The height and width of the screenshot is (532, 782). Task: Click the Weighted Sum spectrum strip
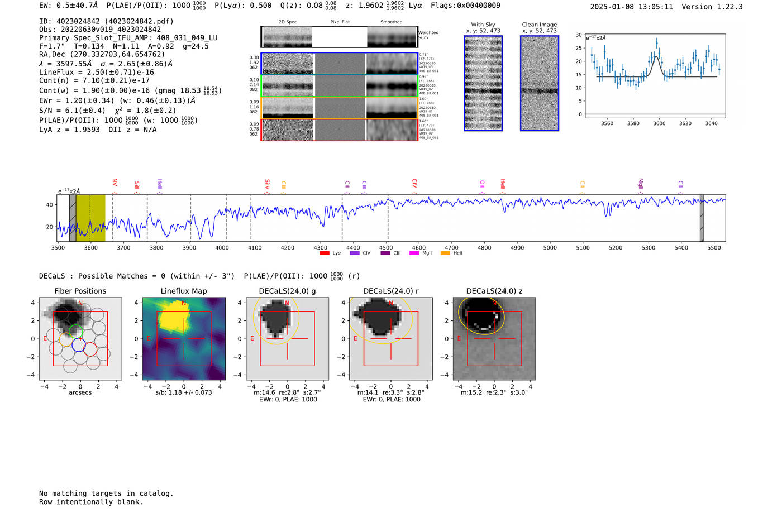pos(340,37)
